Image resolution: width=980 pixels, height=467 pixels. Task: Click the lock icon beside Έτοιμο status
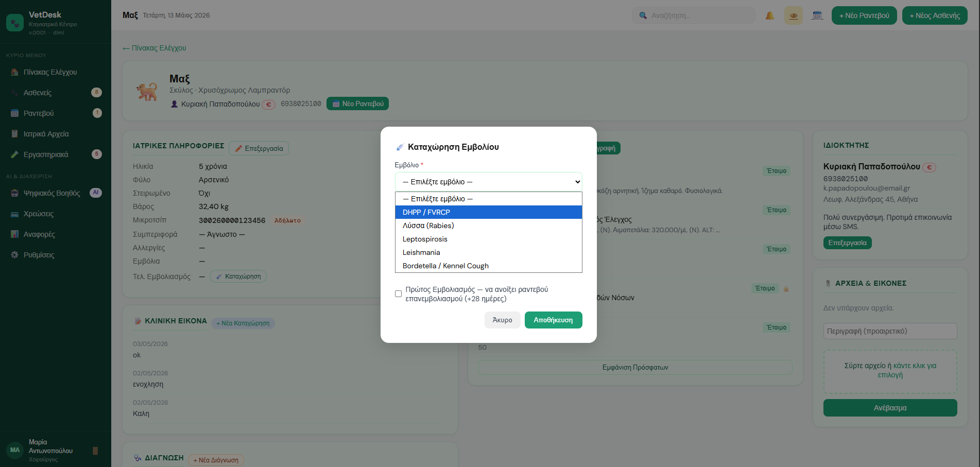tap(786, 289)
